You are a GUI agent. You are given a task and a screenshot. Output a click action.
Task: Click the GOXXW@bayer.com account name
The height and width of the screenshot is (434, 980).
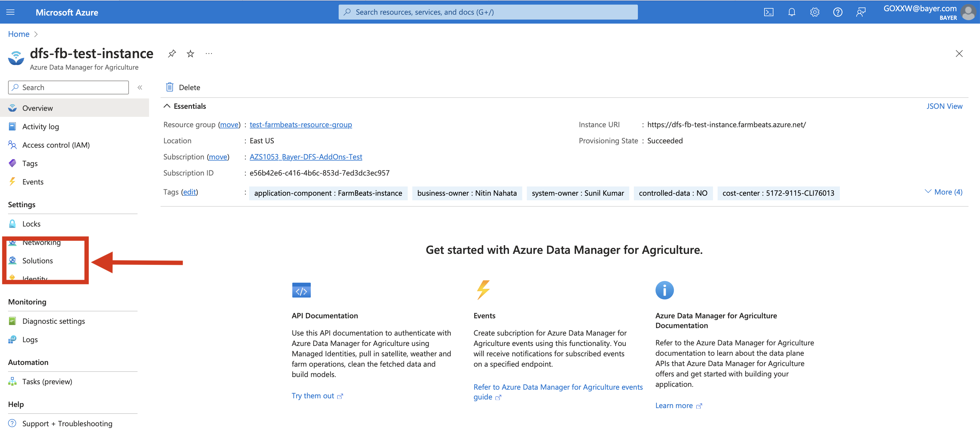[920, 8]
